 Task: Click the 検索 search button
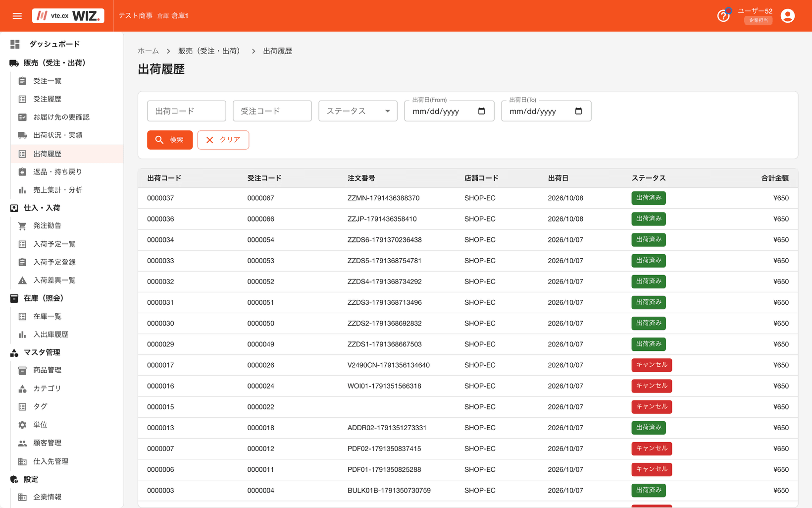pyautogui.click(x=170, y=140)
